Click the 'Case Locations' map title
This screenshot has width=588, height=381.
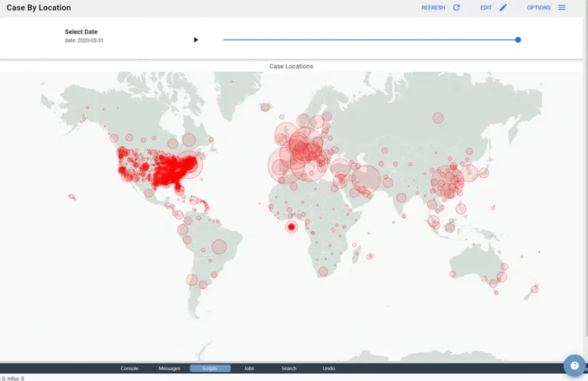291,67
